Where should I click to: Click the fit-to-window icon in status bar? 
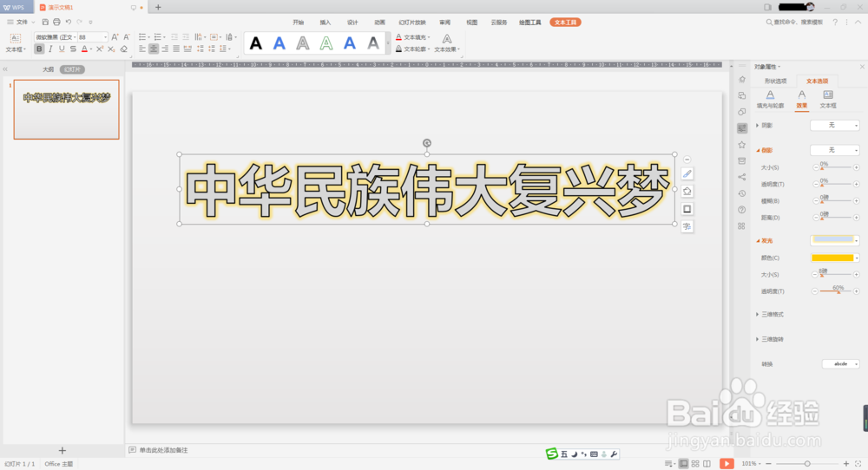click(858, 464)
